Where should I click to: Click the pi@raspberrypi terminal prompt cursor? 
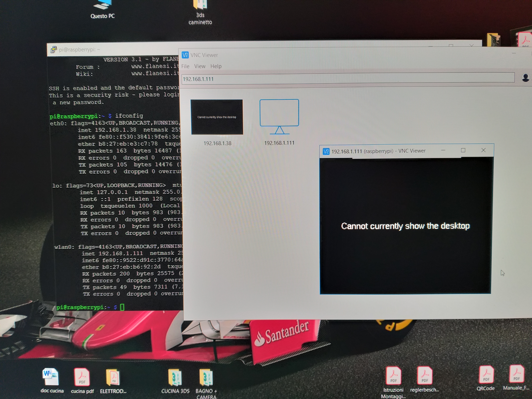pos(122,307)
